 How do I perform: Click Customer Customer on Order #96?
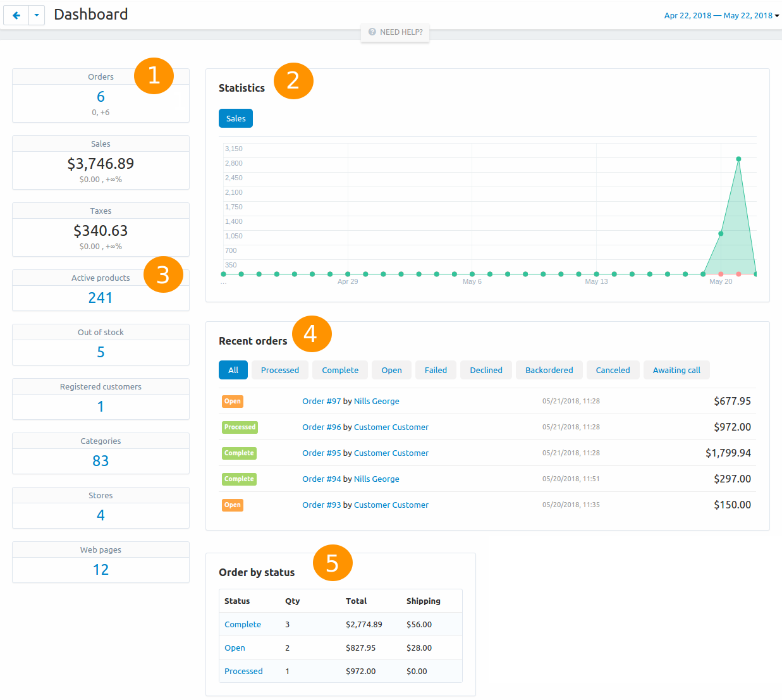[x=391, y=427]
